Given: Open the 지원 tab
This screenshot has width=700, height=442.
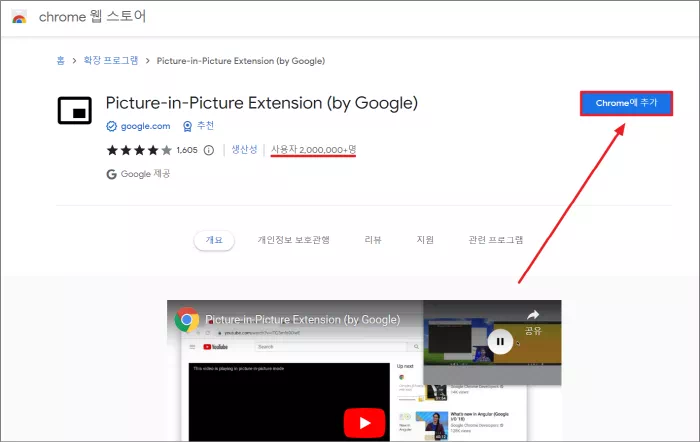Looking at the screenshot, I should point(425,240).
